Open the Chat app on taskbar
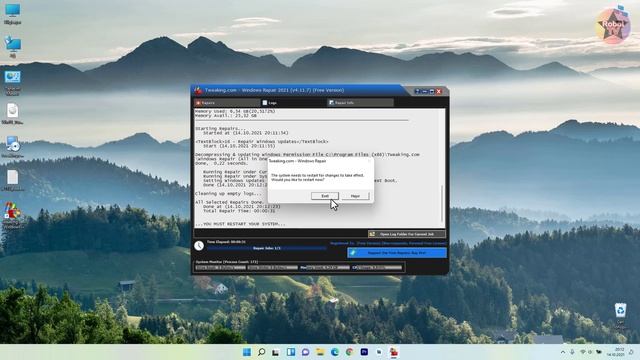This screenshot has width=640, height=360. coord(305,352)
